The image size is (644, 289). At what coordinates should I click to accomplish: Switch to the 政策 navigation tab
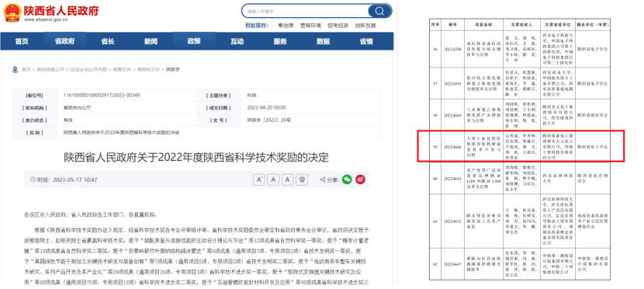coord(194,41)
